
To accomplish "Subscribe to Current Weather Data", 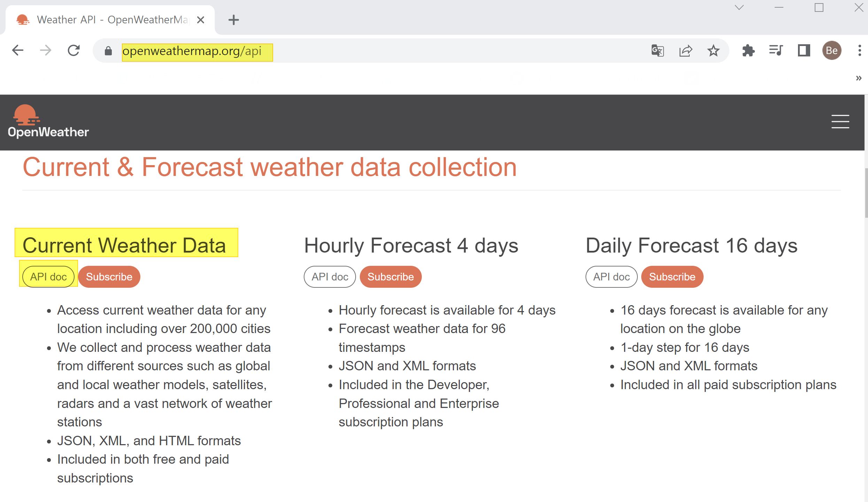I will coord(109,277).
